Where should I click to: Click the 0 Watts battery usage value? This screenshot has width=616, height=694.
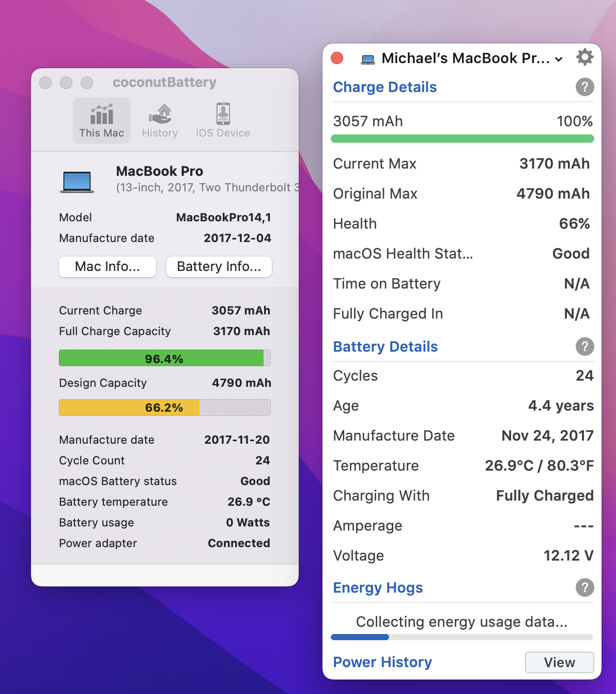coord(248,522)
